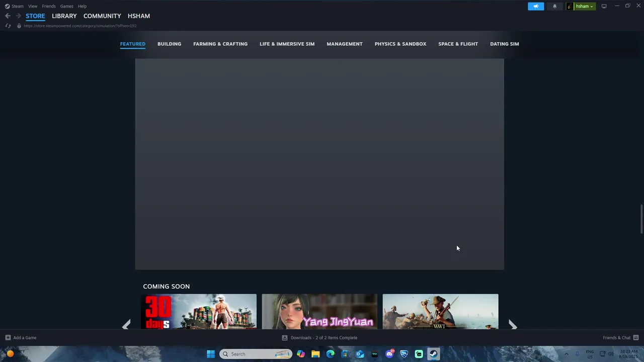Image resolution: width=644 pixels, height=362 pixels.
Task: Click the weather widget on the taskbar
Action: click(x=15, y=353)
